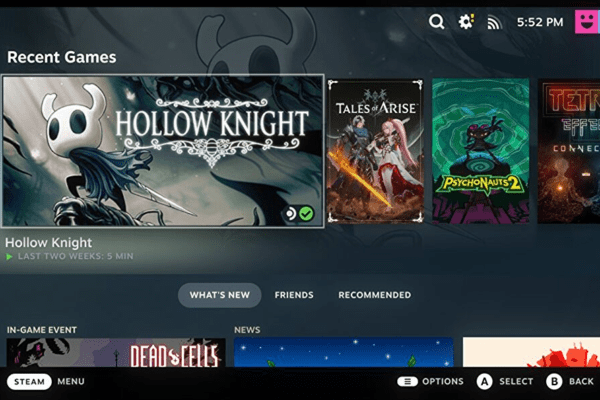The height and width of the screenshot is (400, 600).
Task: Click the cloud sync status badge
Action: click(291, 214)
